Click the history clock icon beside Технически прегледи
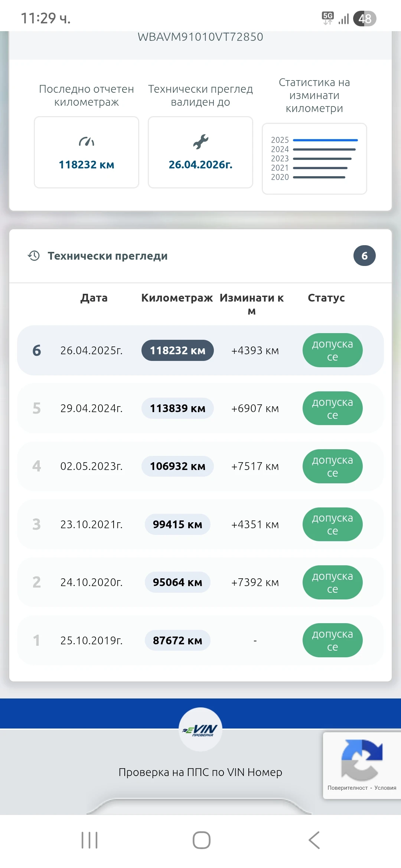The width and height of the screenshot is (401, 868). point(34,256)
